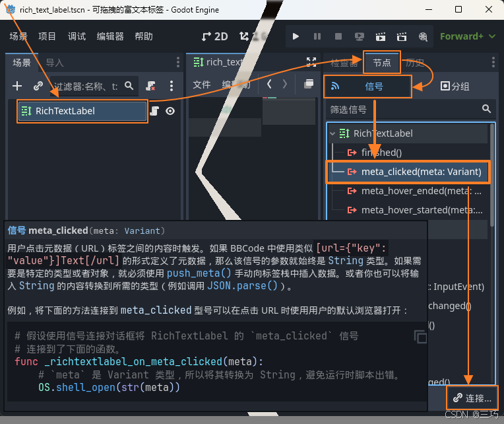Open the 项目 menu
The width and height of the screenshot is (504, 424).
tap(47, 36)
